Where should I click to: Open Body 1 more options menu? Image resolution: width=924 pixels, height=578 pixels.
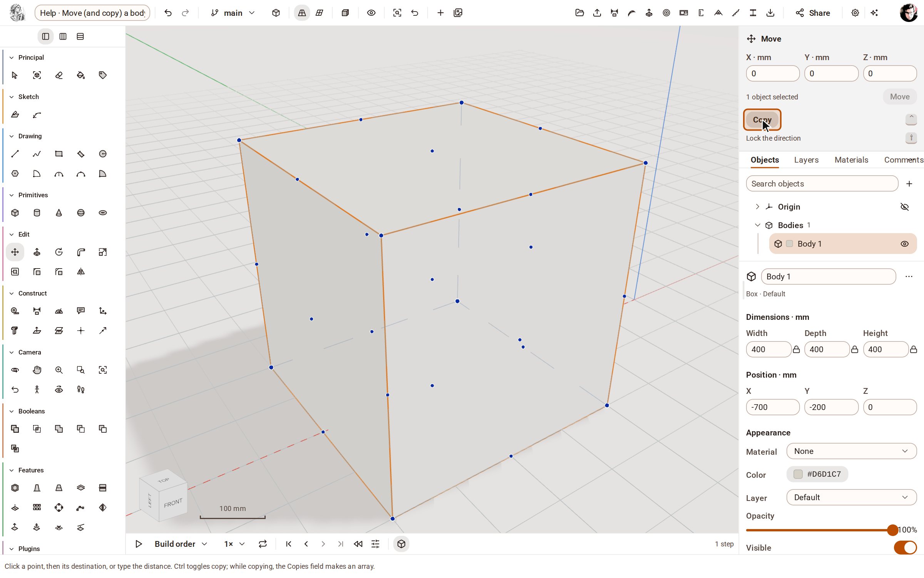(909, 276)
